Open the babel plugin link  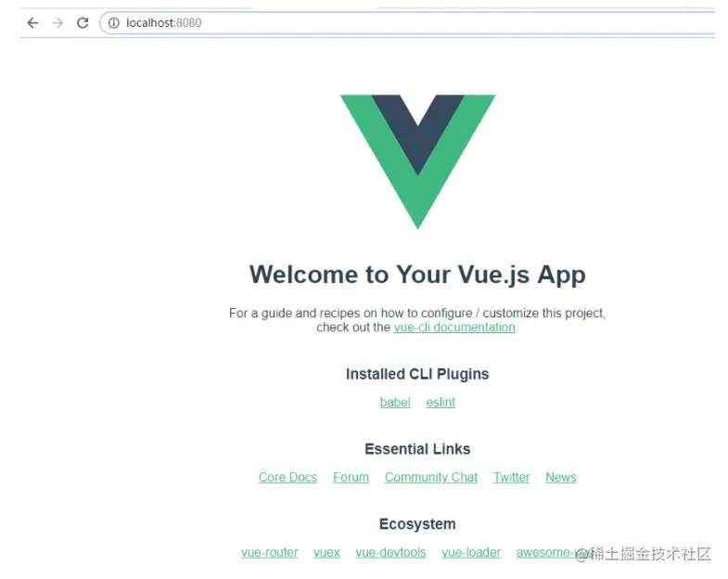[395, 402]
